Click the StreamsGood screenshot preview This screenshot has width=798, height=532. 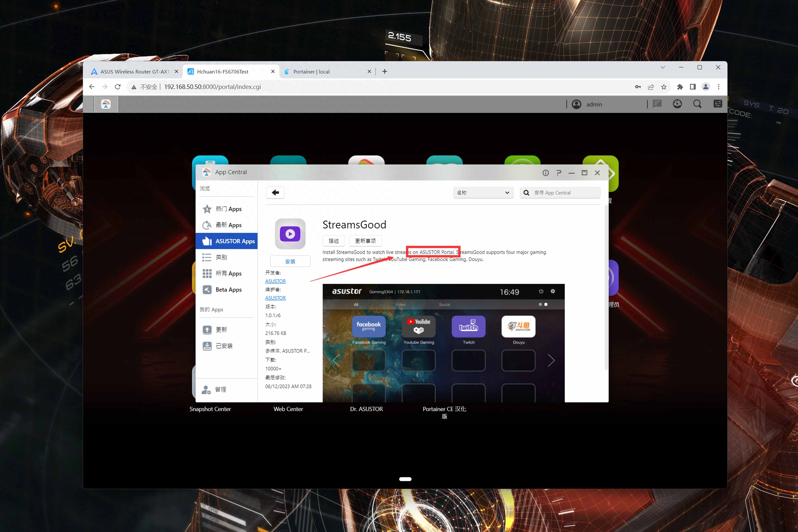[443, 343]
